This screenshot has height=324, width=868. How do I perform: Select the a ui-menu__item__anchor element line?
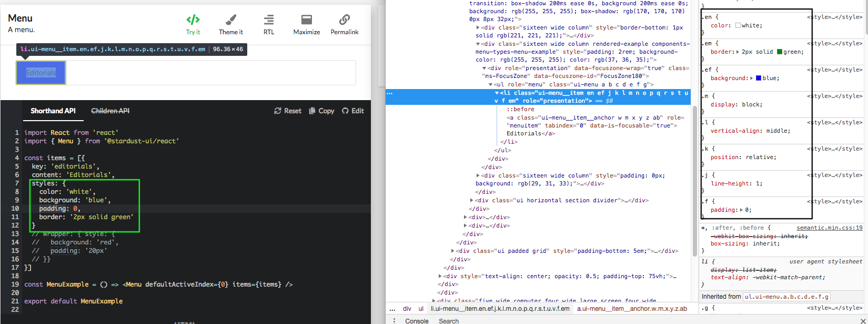pyautogui.click(x=596, y=125)
